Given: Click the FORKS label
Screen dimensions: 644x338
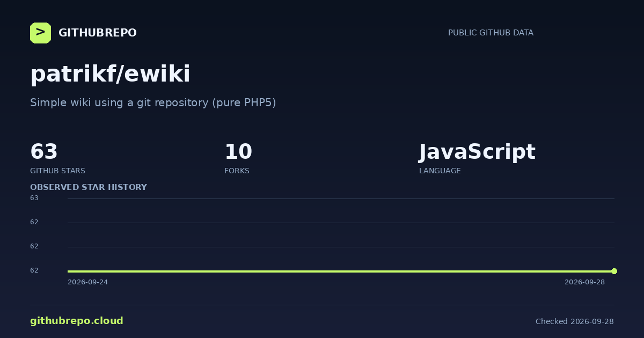Looking at the screenshot, I should [x=237, y=171].
